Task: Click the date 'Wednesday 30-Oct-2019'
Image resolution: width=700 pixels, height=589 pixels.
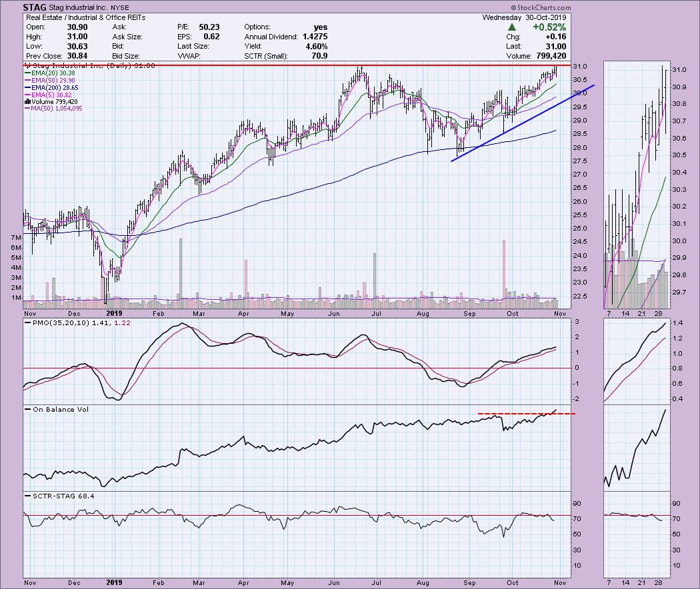Action: pos(524,17)
